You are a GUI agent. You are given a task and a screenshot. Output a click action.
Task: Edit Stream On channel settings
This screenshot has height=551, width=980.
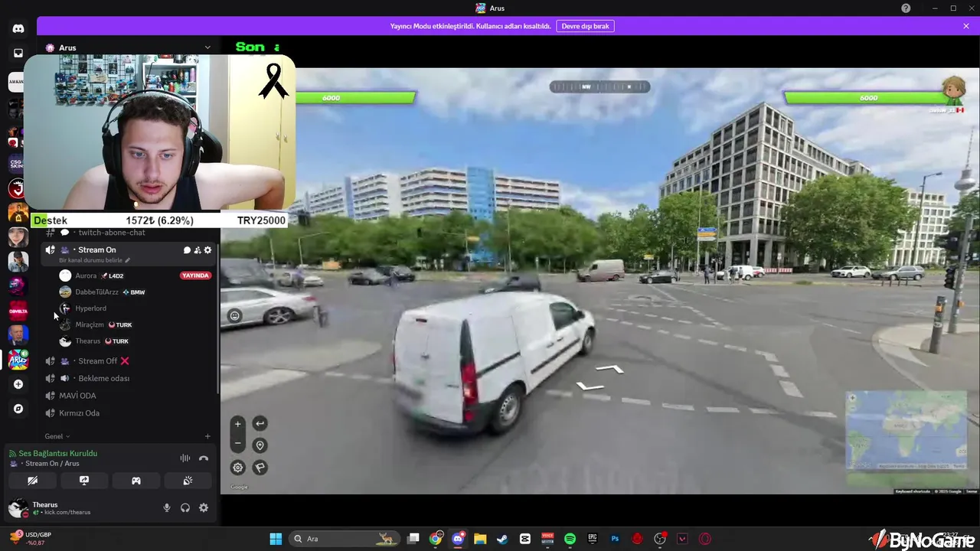207,250
